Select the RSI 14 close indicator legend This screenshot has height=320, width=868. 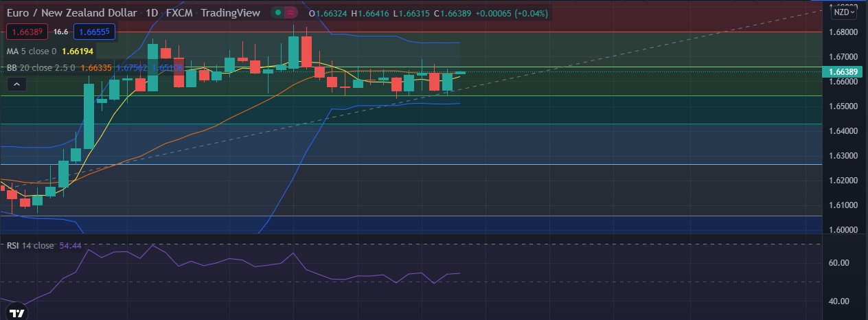point(31,245)
